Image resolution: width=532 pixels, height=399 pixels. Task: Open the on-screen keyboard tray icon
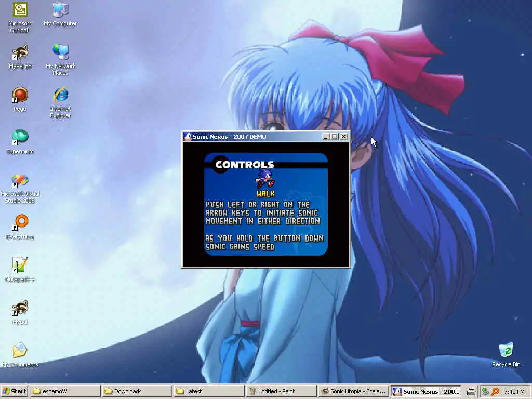pos(471,392)
